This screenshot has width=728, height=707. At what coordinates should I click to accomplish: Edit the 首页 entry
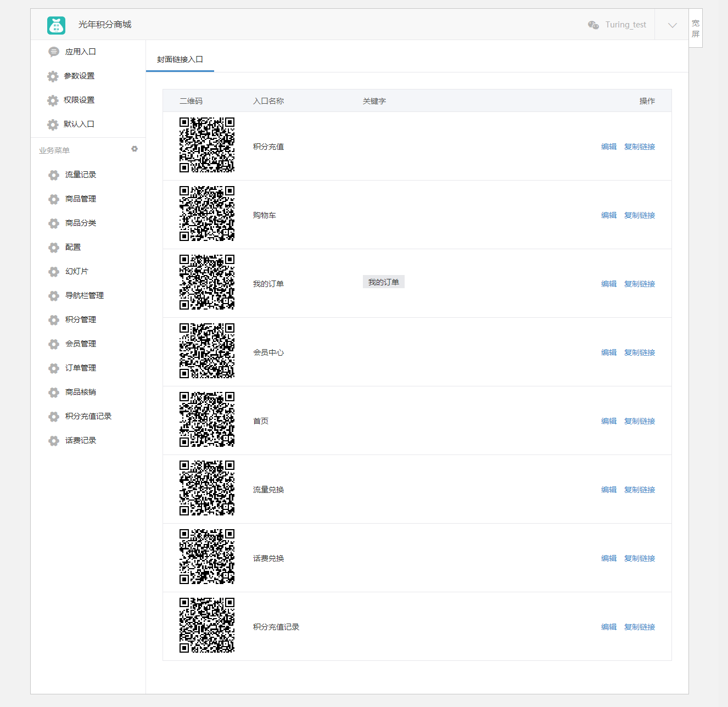pyautogui.click(x=609, y=421)
